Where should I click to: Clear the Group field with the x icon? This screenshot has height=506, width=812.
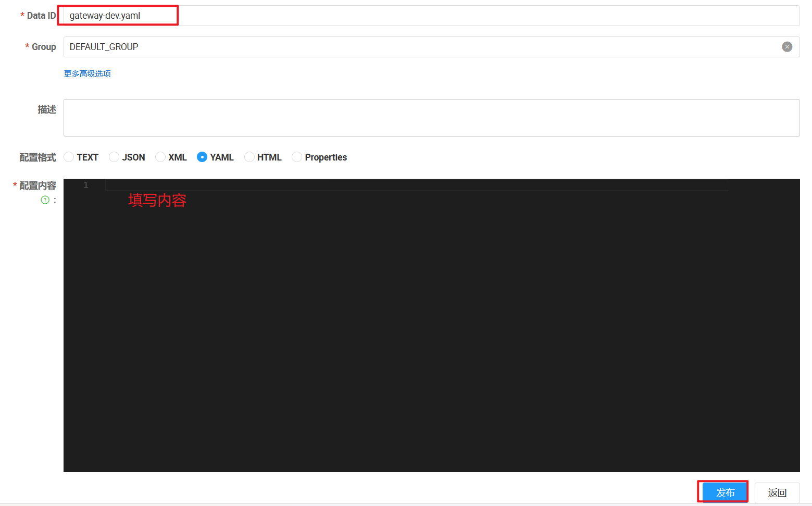(x=787, y=47)
